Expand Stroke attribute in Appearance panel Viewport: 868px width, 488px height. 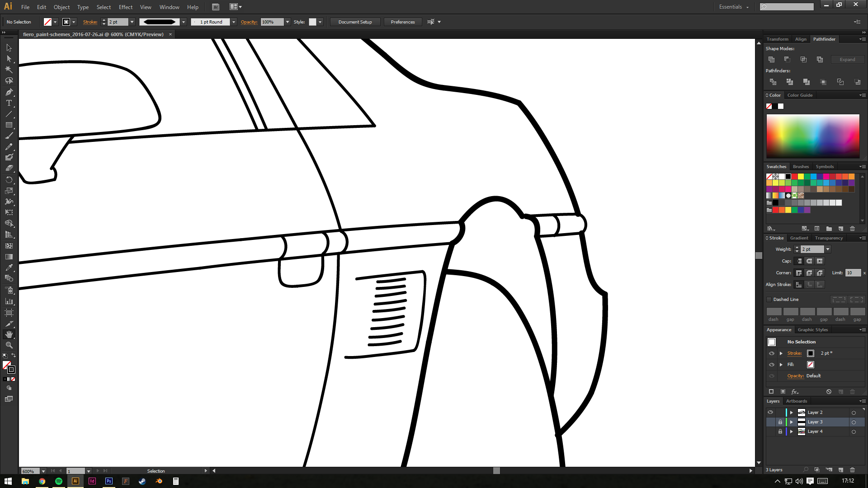click(x=781, y=353)
